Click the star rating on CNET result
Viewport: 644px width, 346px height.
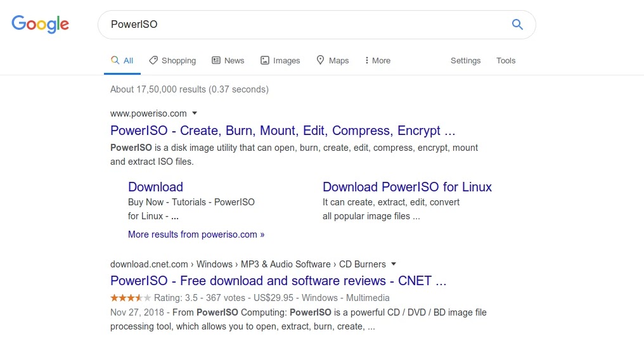pos(131,298)
